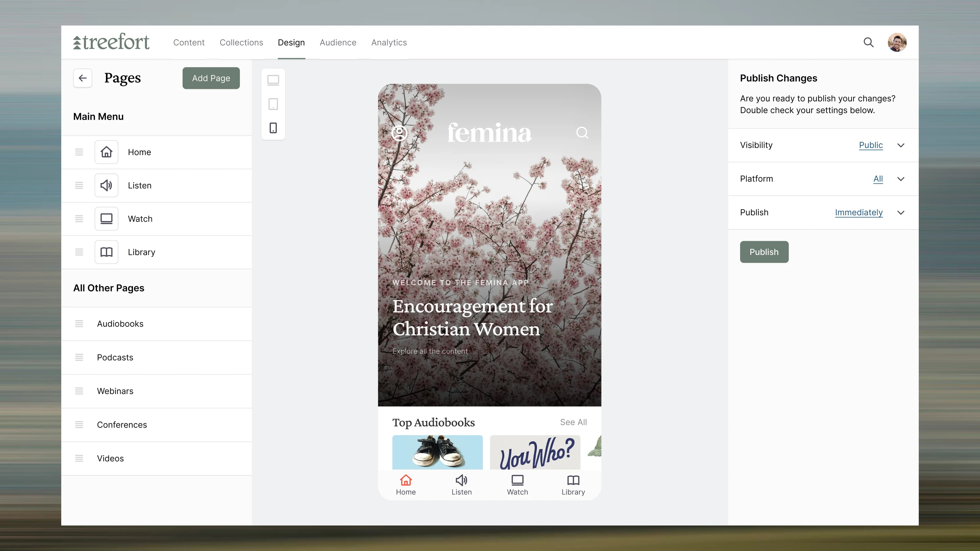Select the Conferences page
Screen dimensions: 980x551
pyautogui.click(x=156, y=425)
